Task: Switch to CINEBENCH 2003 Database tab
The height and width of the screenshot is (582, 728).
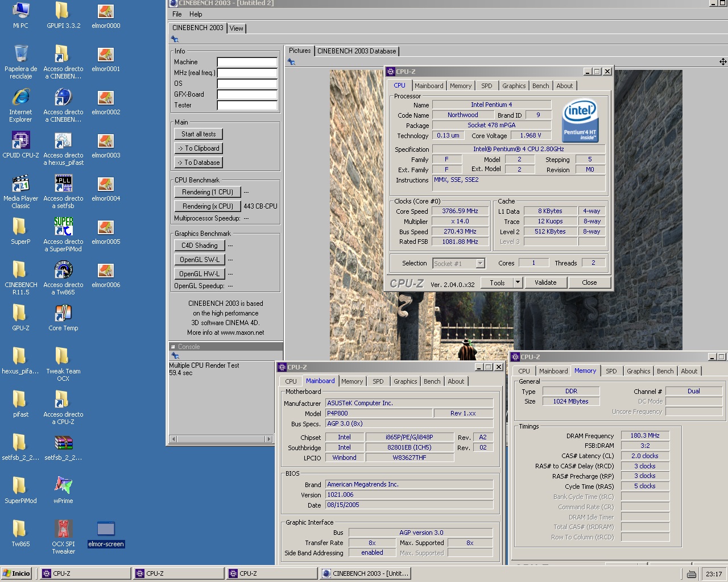Action: [357, 51]
